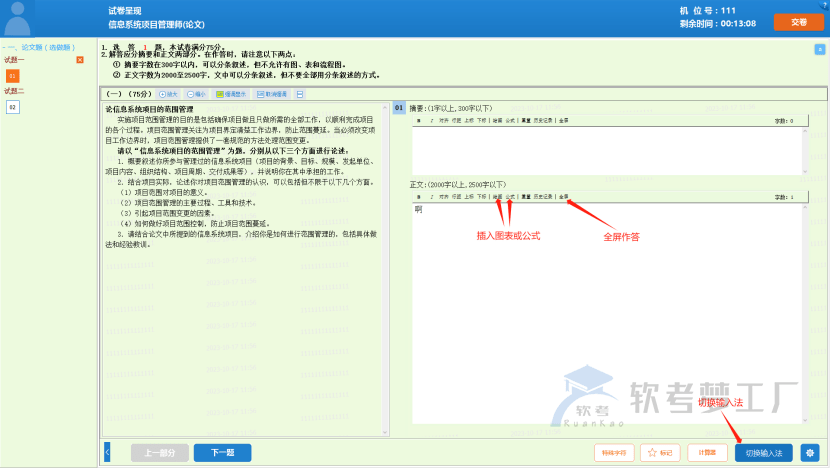Go to 下一题 next question
This screenshot has width=830, height=468.
(x=222, y=453)
